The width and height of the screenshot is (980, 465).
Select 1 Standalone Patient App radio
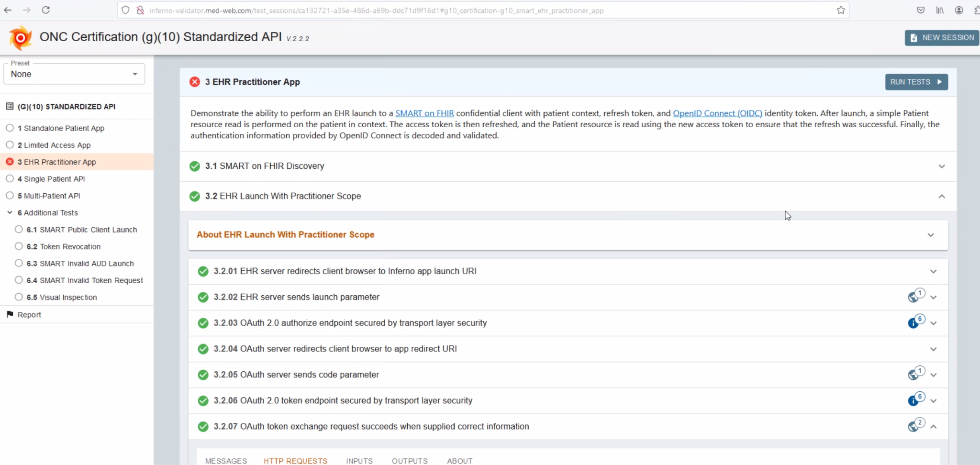click(10, 128)
